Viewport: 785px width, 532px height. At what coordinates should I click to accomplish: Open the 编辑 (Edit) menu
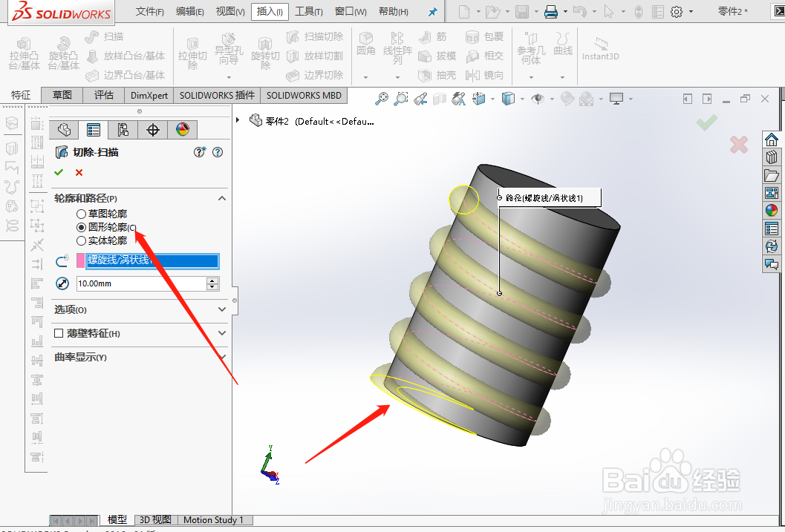(189, 11)
